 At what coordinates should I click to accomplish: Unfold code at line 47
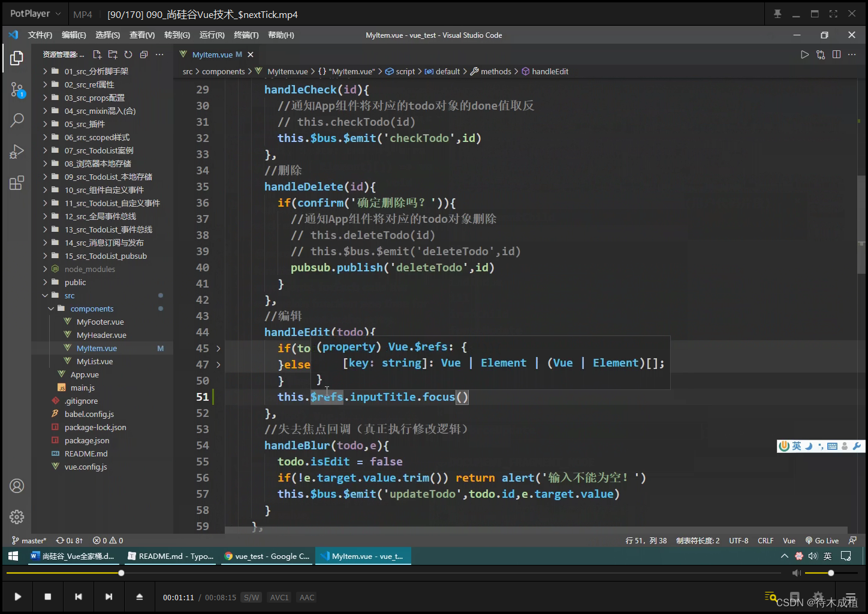point(218,364)
